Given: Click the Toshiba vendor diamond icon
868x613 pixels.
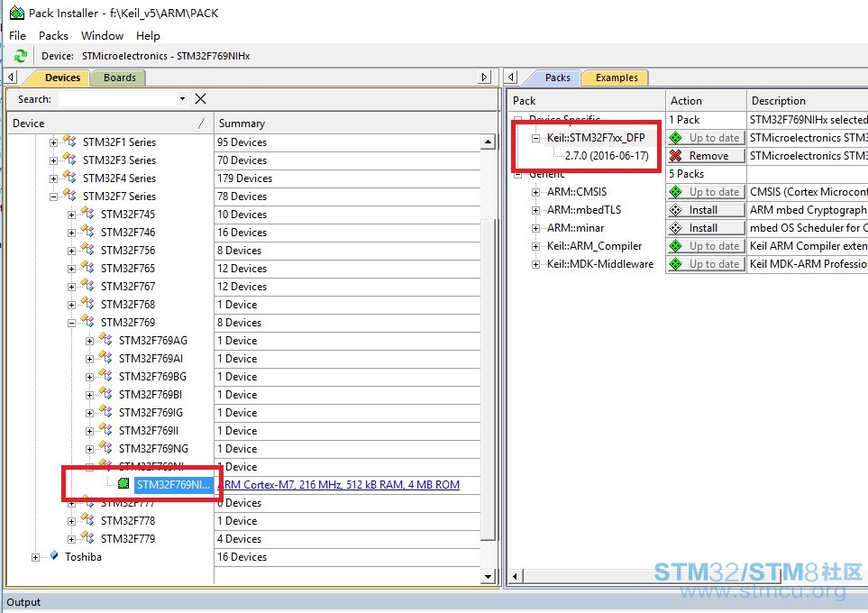Looking at the screenshot, I should pyautogui.click(x=54, y=555).
